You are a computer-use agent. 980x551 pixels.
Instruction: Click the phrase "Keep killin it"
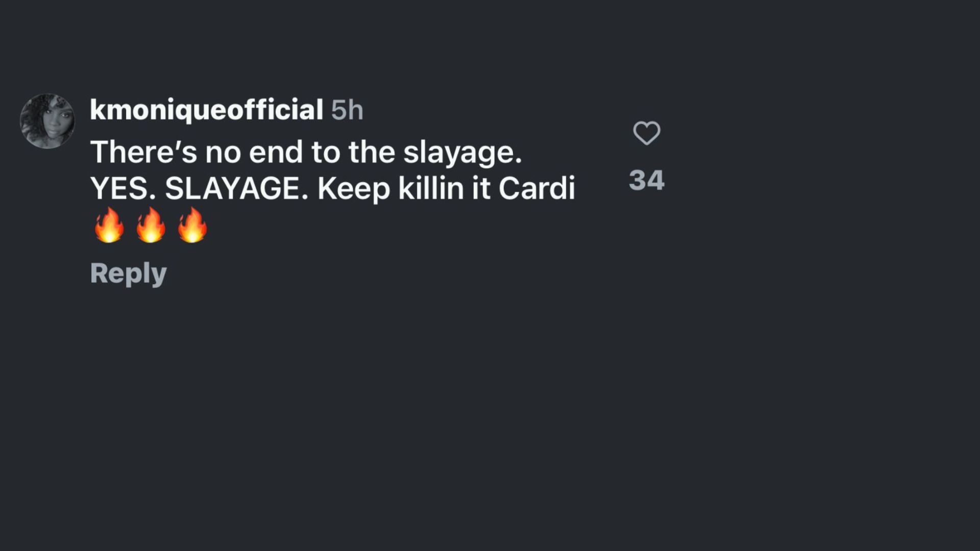404,188
